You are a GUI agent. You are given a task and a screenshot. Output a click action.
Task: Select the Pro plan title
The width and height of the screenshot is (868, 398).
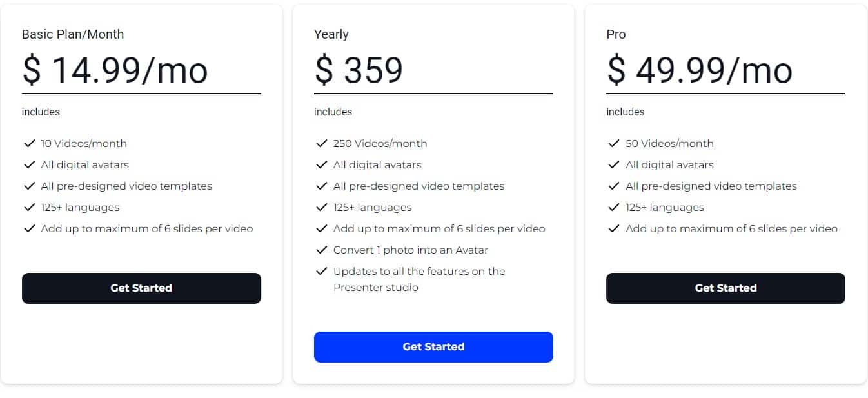click(x=616, y=34)
